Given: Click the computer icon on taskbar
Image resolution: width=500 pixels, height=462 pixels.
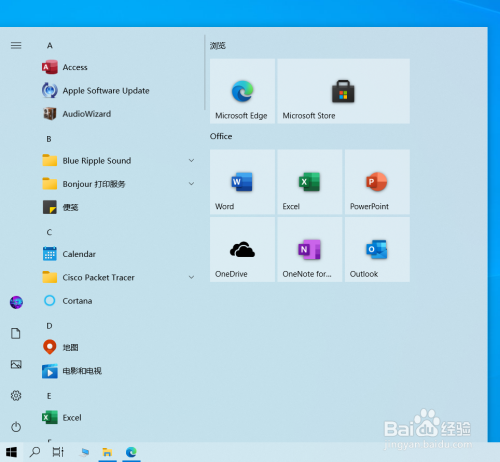Looking at the screenshot, I should pyautogui.click(x=84, y=452).
